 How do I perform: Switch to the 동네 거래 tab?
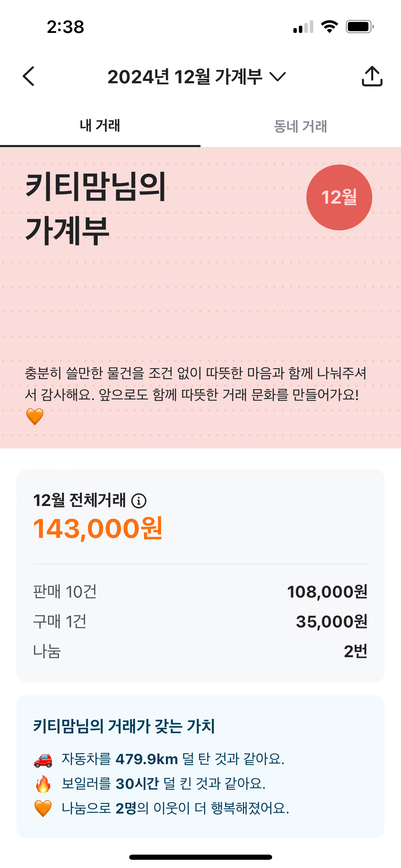pyautogui.click(x=301, y=126)
